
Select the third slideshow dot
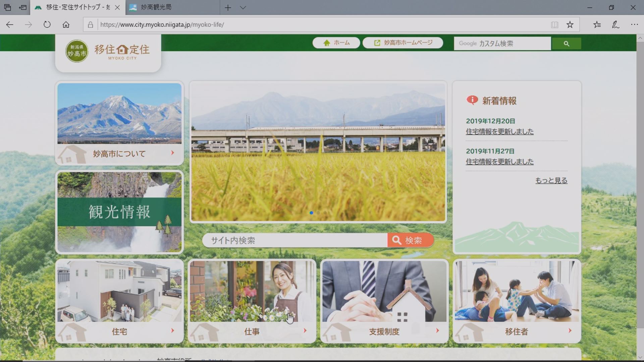coord(325,213)
